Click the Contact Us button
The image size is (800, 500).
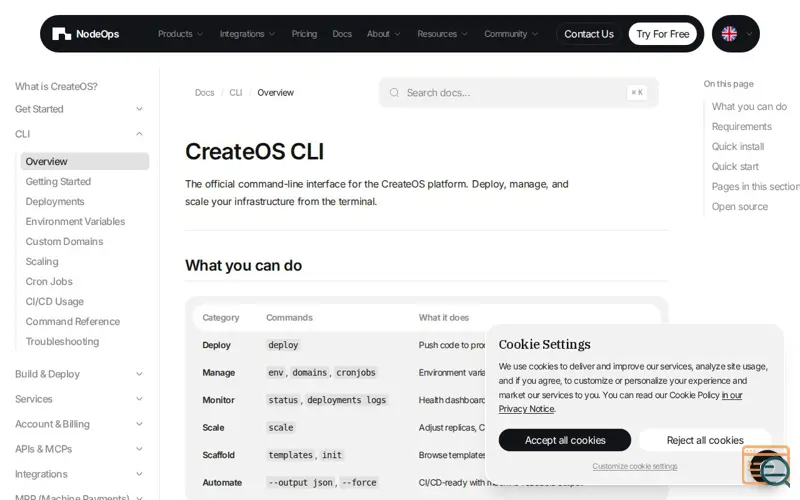pos(589,34)
